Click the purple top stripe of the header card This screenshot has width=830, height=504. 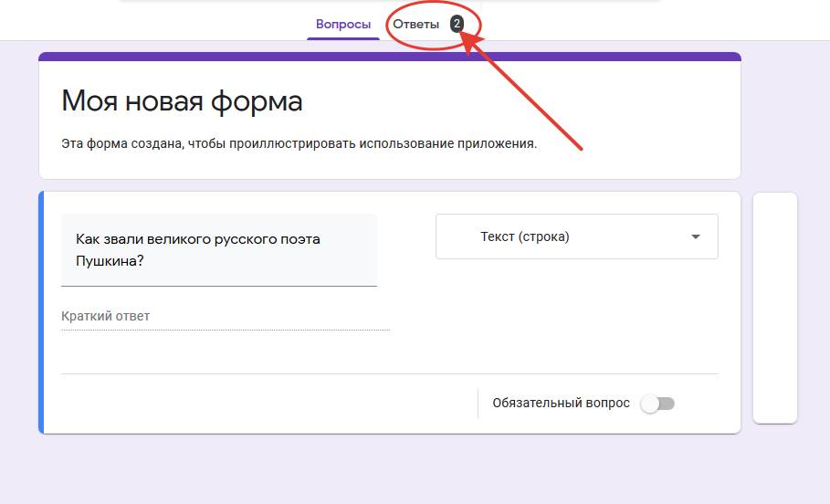click(x=389, y=57)
